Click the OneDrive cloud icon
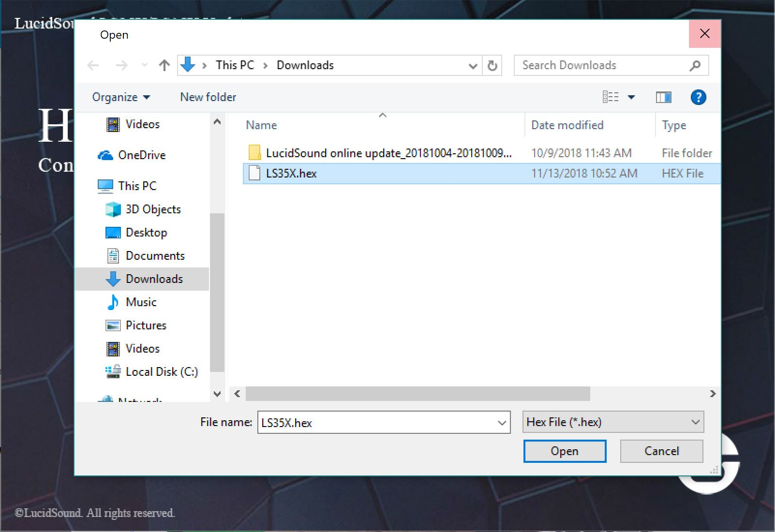 pos(105,155)
